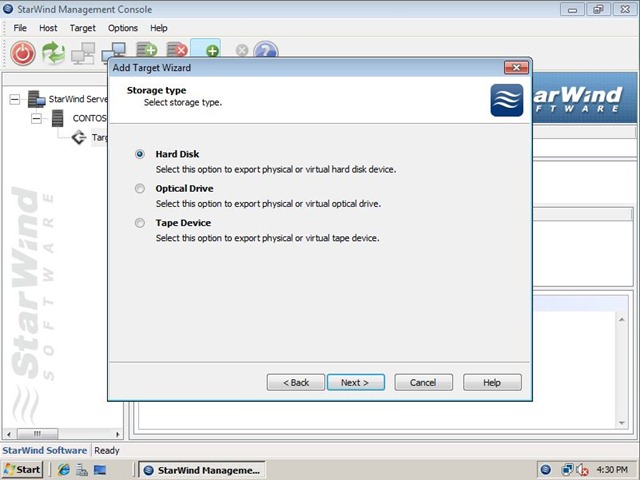Click the 'Storage type' wizard heading
The height and width of the screenshot is (480, 640).
[156, 90]
